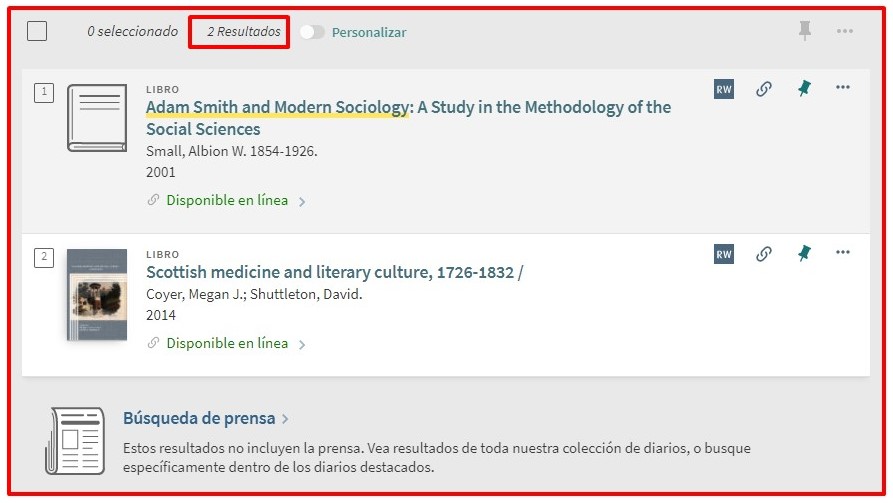The image size is (893, 503).
Task: Copy permalink for Scottish medicine book
Action: [764, 254]
